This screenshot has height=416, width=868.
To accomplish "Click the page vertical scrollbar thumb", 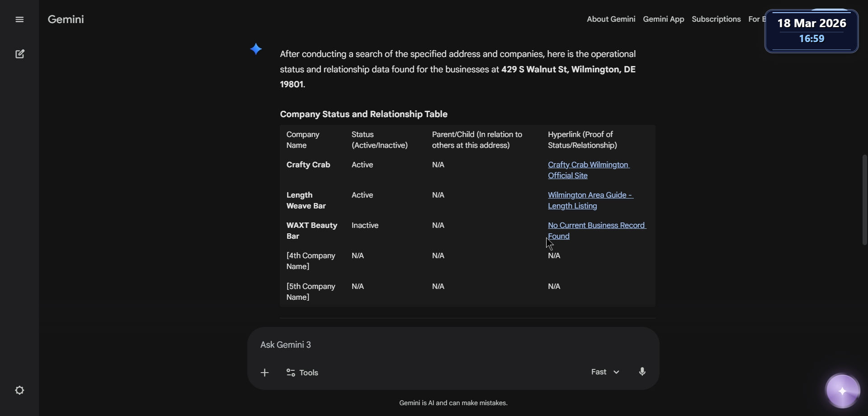I will (864, 200).
